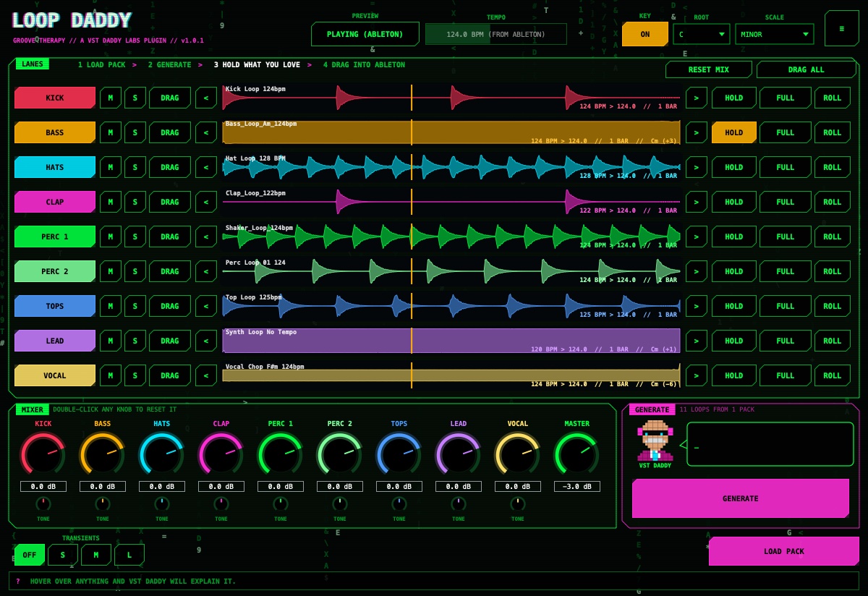The width and height of the screenshot is (868, 596).
Task: Go to next loop on Perc 2 lane
Action: click(x=697, y=271)
